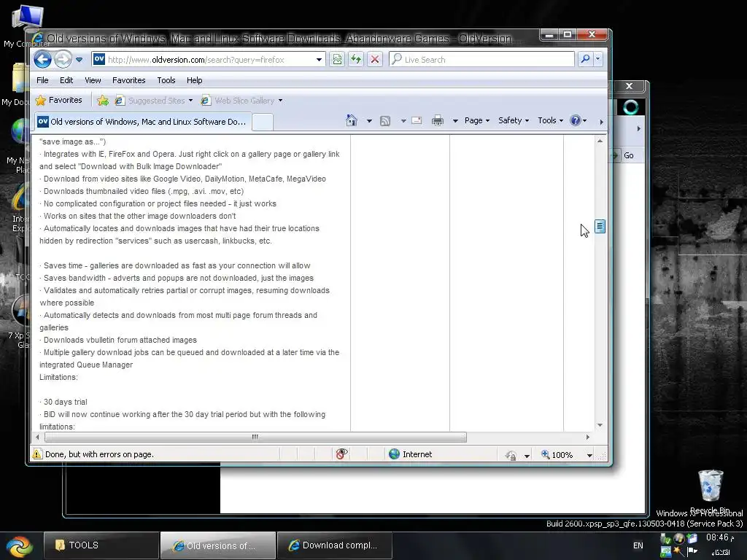Expand the Print options dropdown arrow
747x560 pixels.
[x=455, y=121]
